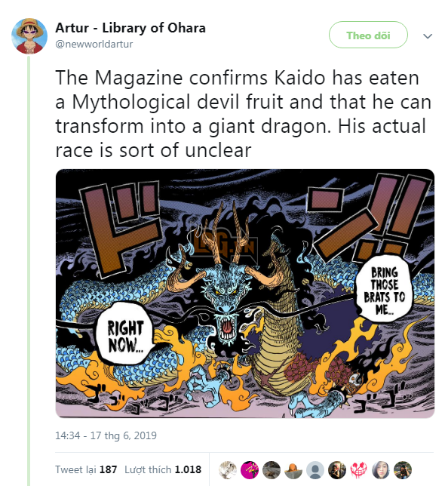Open Artur - Library of Ohara profile name
The image size is (448, 486).
point(130,28)
